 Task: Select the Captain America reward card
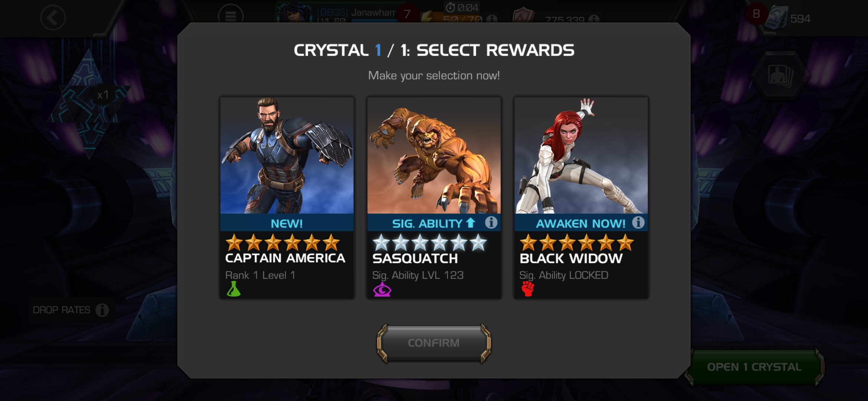tap(287, 198)
